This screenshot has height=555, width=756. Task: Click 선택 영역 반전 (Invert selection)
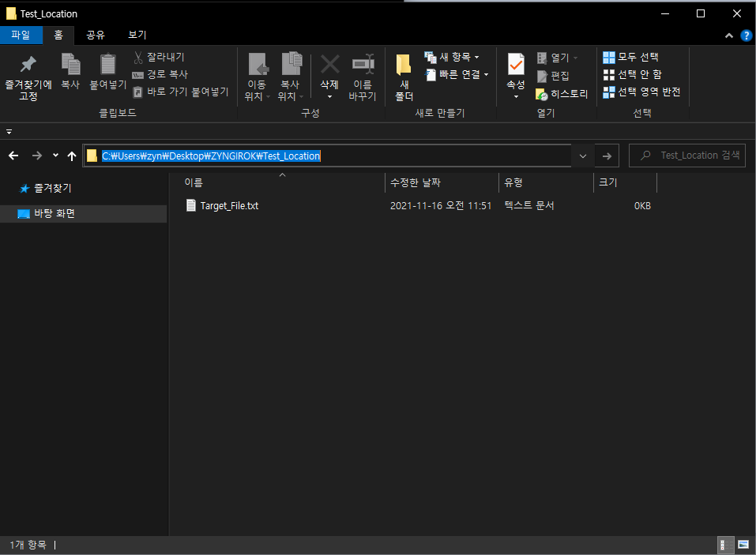(x=641, y=92)
